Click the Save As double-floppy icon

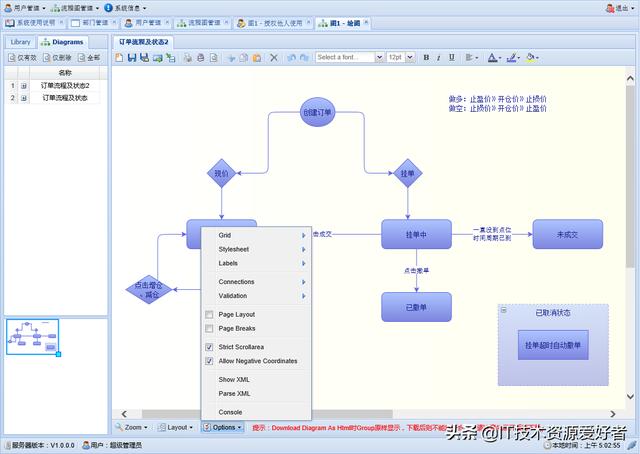[x=144, y=58]
